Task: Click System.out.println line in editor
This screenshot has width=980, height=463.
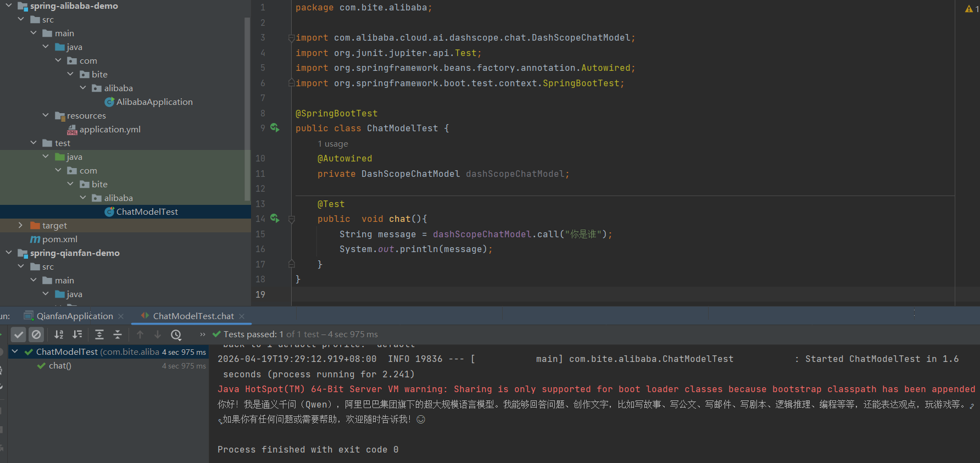Action: coord(416,249)
